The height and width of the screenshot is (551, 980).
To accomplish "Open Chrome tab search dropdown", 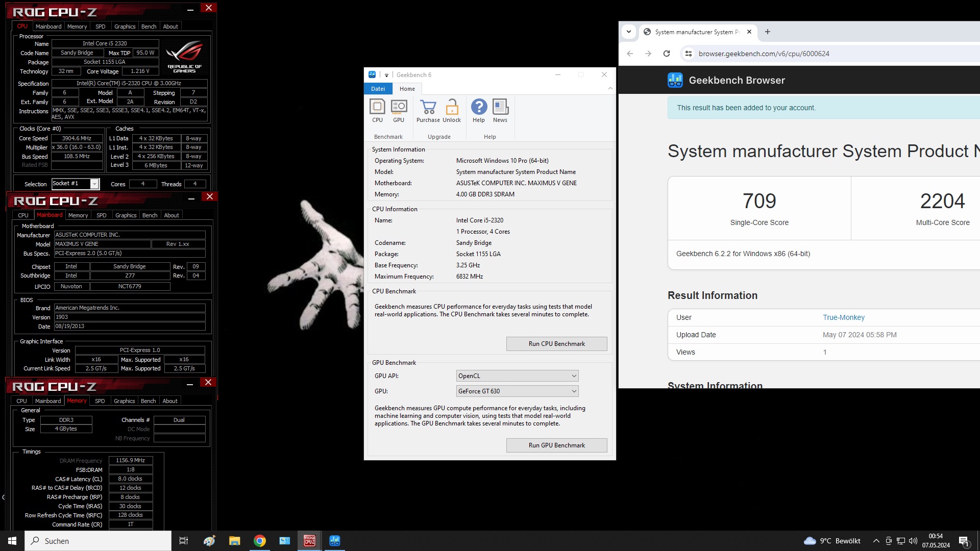I will [629, 32].
